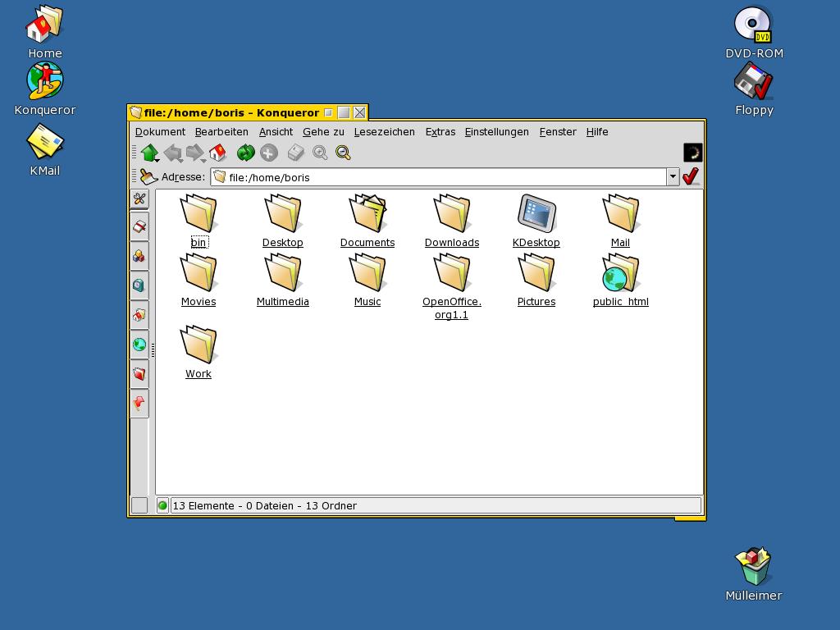Image resolution: width=840 pixels, height=630 pixels.
Task: Click the green Up arrow toolbar icon
Action: coord(149,153)
